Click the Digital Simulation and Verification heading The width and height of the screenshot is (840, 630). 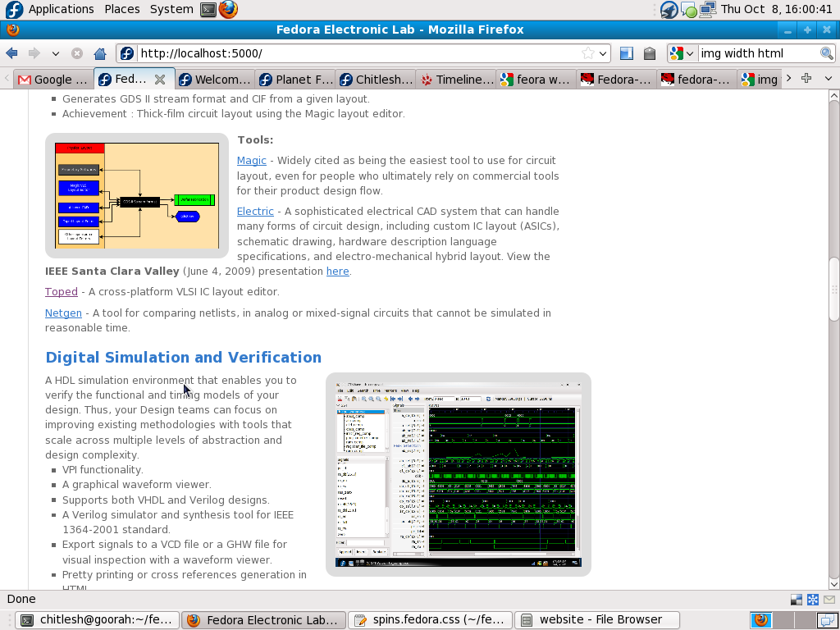coord(183,358)
